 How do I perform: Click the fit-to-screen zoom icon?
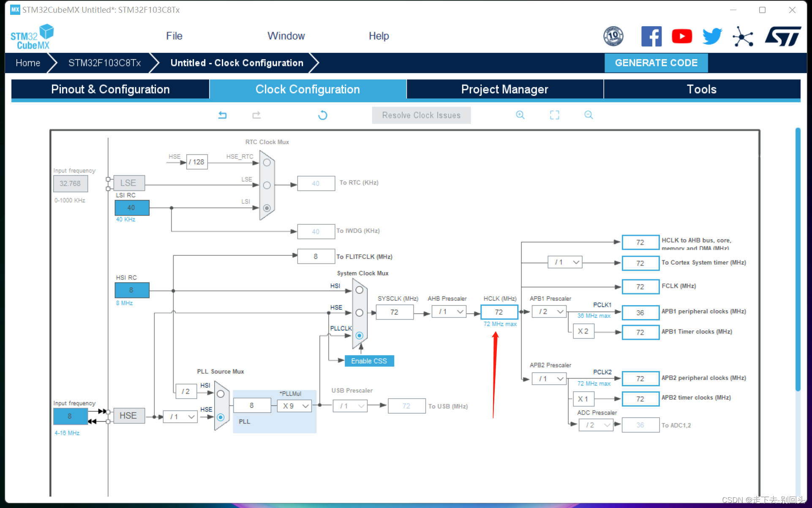tap(554, 115)
